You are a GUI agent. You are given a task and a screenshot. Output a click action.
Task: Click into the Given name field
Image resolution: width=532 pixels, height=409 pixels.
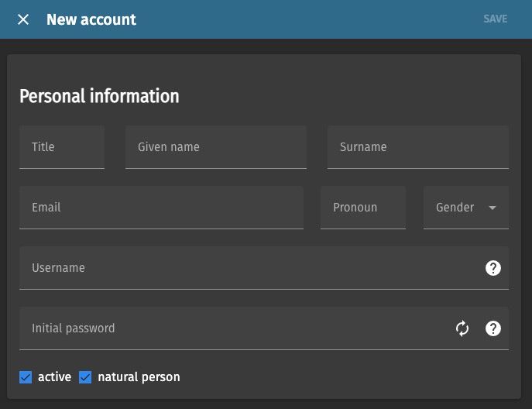pos(216,147)
